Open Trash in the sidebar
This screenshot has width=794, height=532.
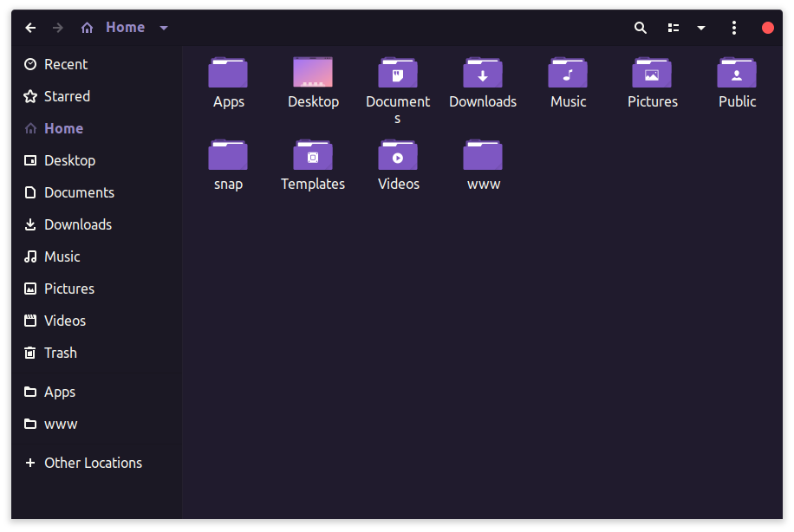pyautogui.click(x=96, y=353)
